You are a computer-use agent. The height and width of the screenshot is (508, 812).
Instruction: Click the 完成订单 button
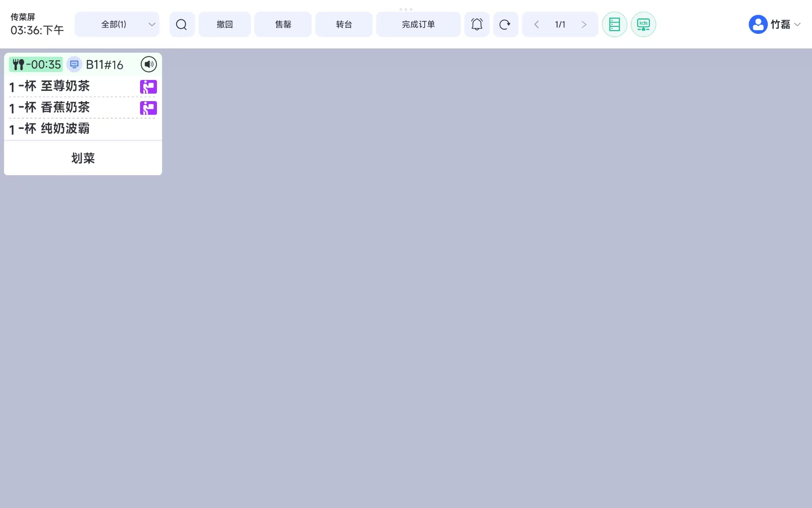[418, 24]
